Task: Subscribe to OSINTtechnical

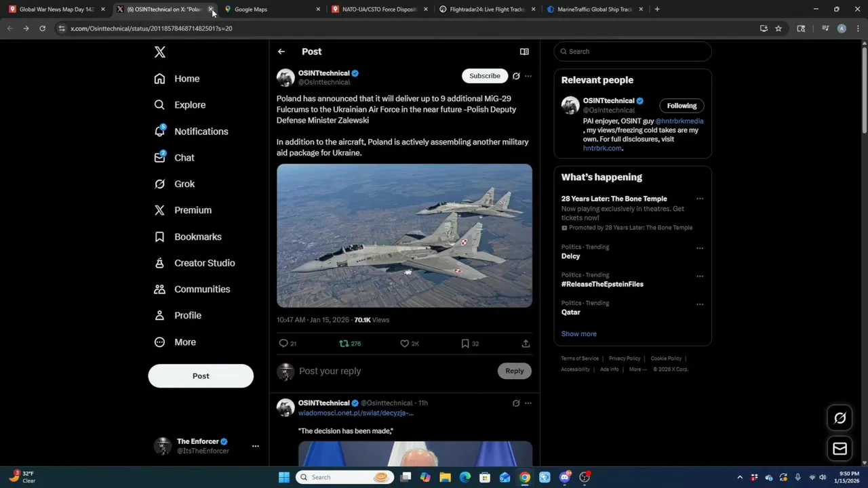Action: [485, 76]
